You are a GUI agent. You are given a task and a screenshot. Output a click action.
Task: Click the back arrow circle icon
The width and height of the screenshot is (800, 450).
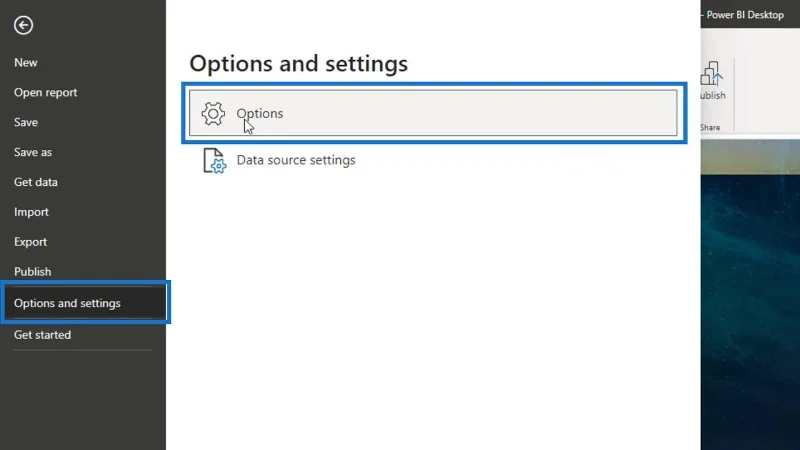coord(23,25)
